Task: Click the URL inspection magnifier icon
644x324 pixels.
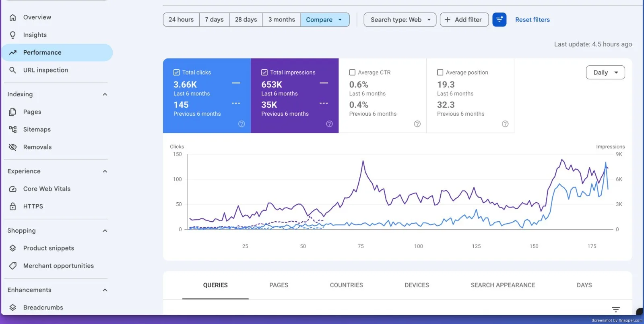Action: tap(13, 70)
